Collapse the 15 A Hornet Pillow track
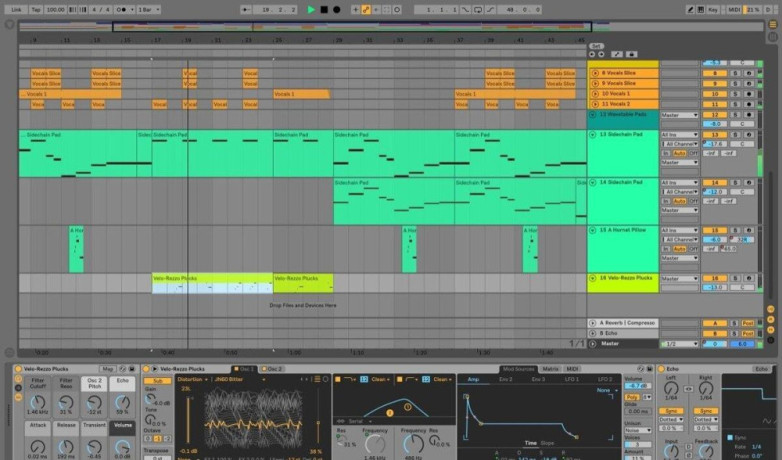 [592, 230]
